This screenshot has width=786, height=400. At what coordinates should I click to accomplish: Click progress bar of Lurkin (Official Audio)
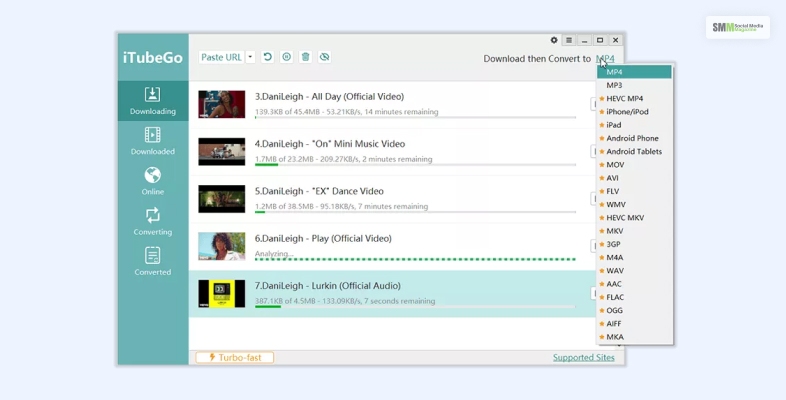point(415,307)
